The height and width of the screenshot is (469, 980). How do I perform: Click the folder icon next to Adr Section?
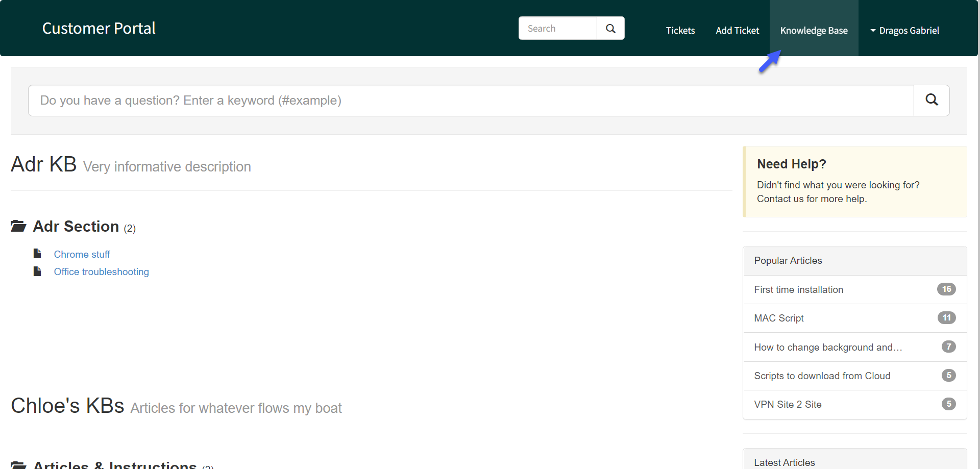tap(19, 226)
